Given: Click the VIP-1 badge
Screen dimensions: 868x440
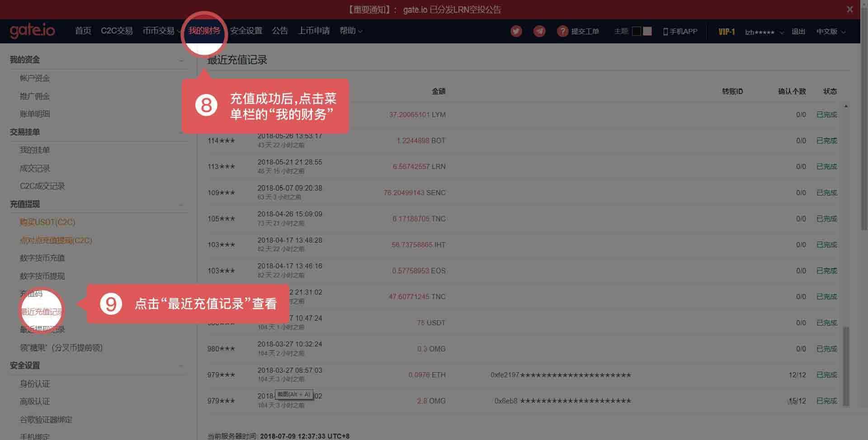Looking at the screenshot, I should pos(726,32).
